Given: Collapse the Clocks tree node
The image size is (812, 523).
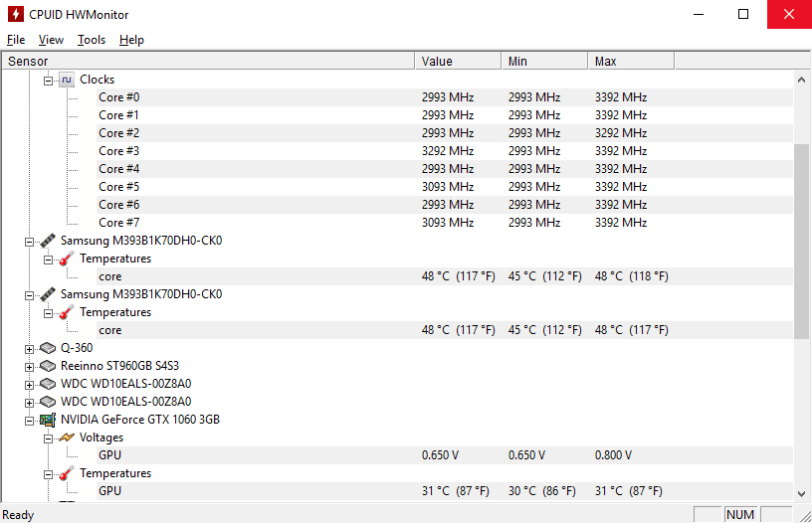Looking at the screenshot, I should click(x=48, y=81).
